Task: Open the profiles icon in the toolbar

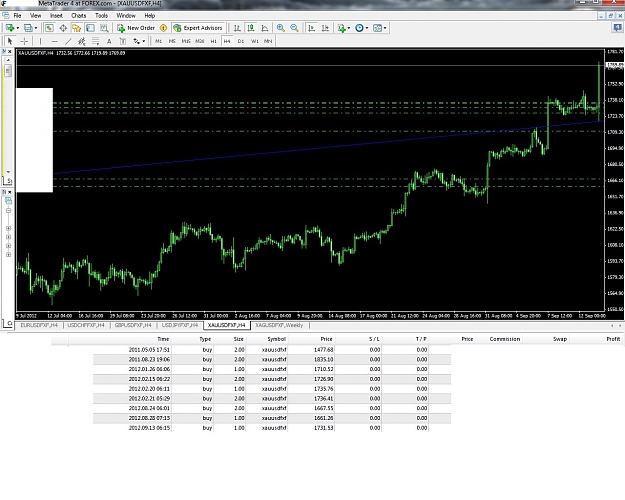Action: (x=28, y=28)
